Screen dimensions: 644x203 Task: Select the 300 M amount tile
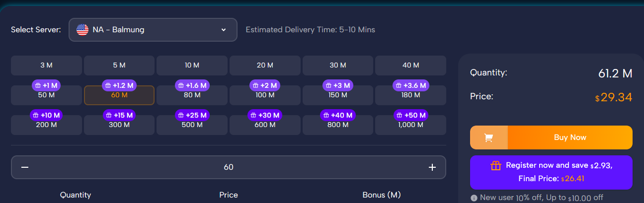pos(119,125)
